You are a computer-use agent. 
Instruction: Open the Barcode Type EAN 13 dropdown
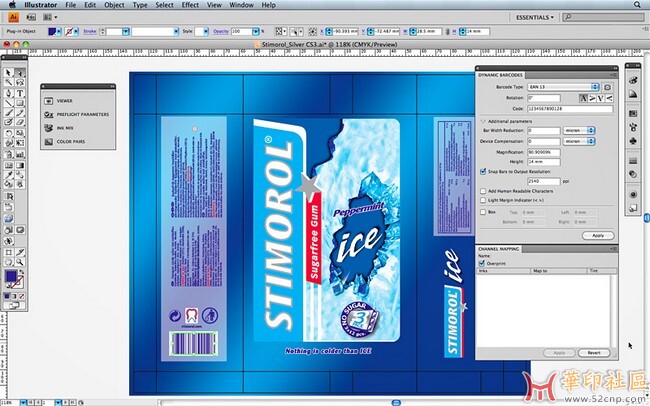563,87
